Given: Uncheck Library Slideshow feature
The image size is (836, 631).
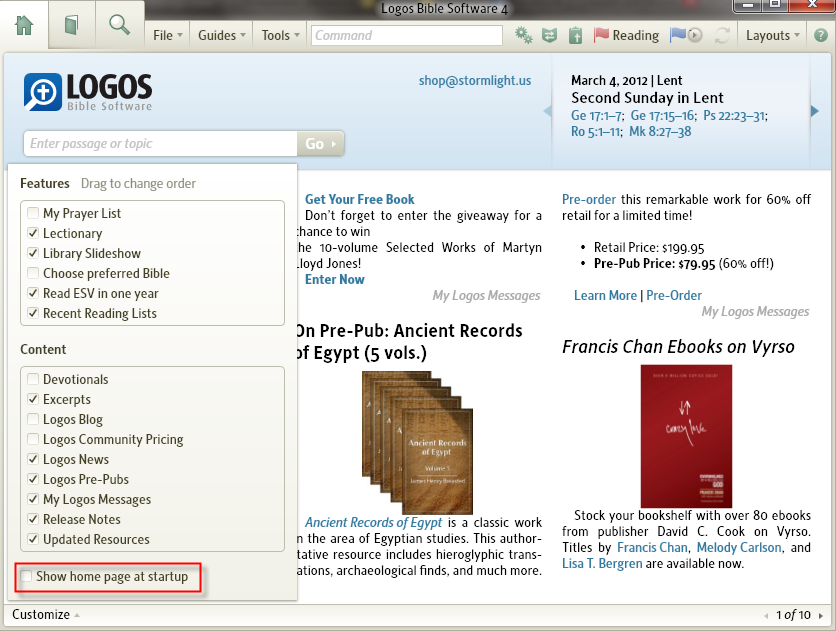Looking at the screenshot, I should [x=33, y=253].
